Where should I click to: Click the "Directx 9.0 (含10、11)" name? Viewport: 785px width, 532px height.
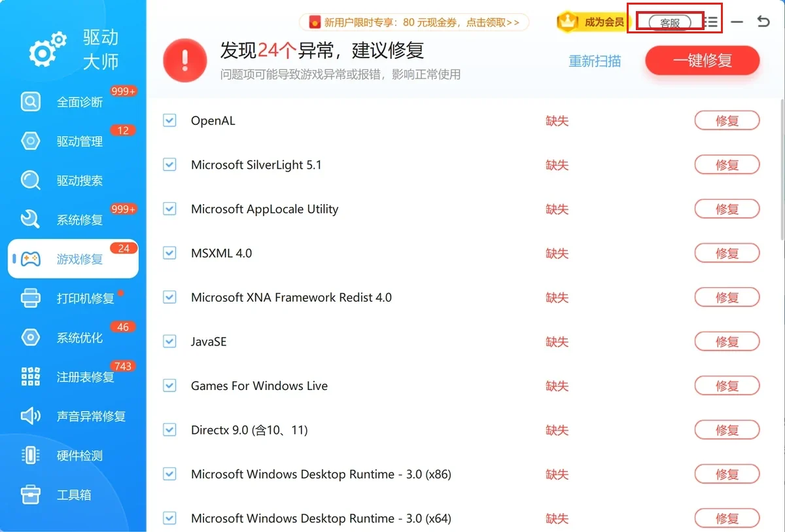coord(249,430)
